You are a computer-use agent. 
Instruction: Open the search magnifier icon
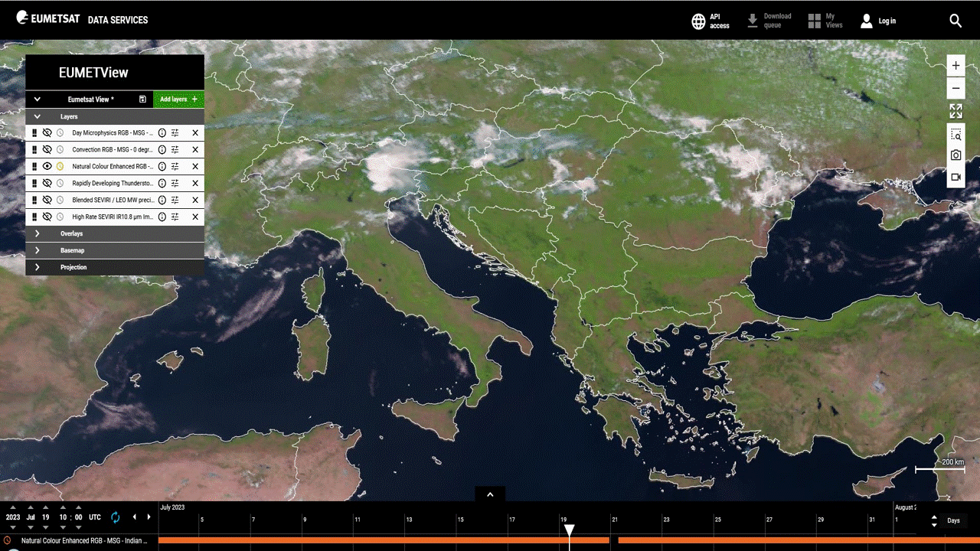[x=955, y=21]
